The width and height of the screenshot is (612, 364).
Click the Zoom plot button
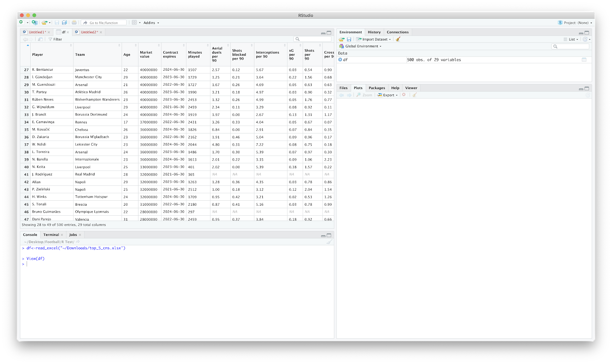(x=364, y=95)
